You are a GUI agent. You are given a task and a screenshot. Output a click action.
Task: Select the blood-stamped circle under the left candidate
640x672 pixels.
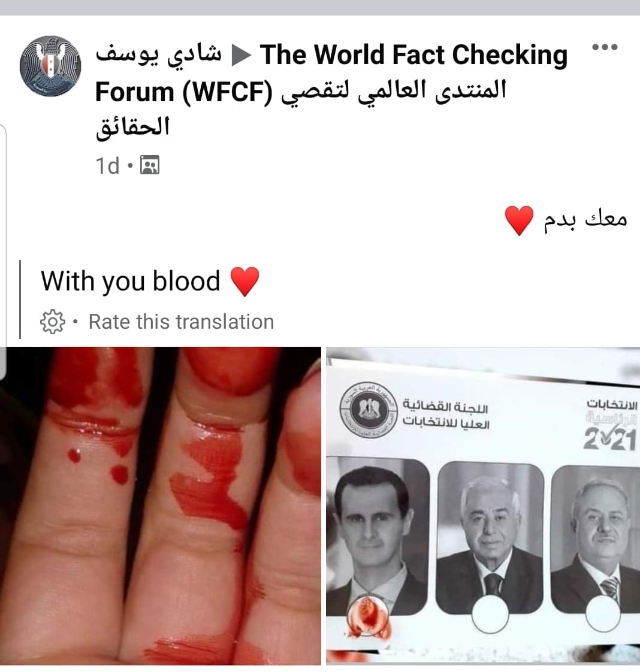click(367, 615)
